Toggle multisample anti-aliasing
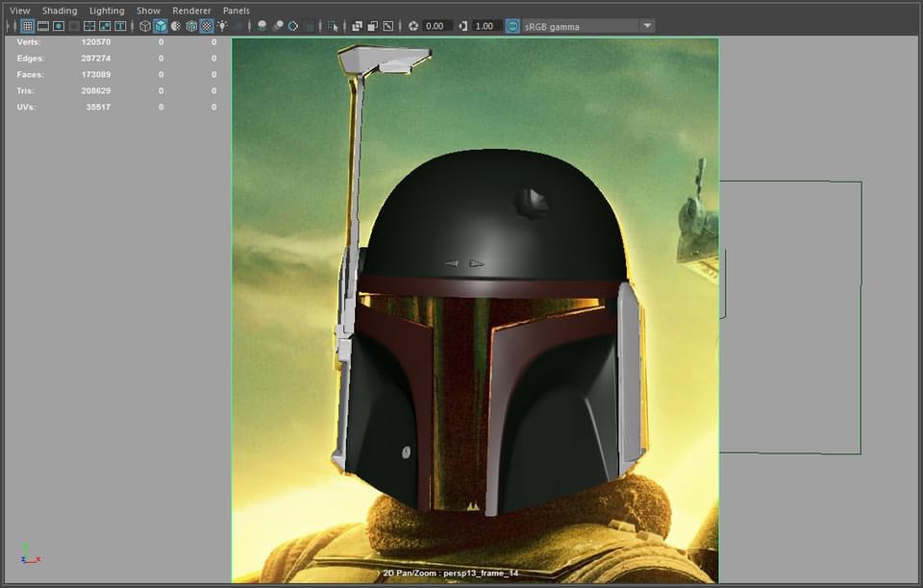The height and width of the screenshot is (588, 923). pyautogui.click(x=292, y=26)
